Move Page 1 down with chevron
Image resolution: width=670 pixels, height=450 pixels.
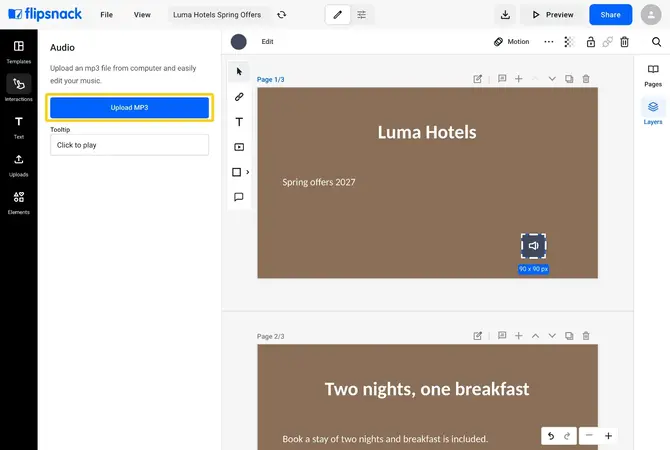pyautogui.click(x=552, y=79)
